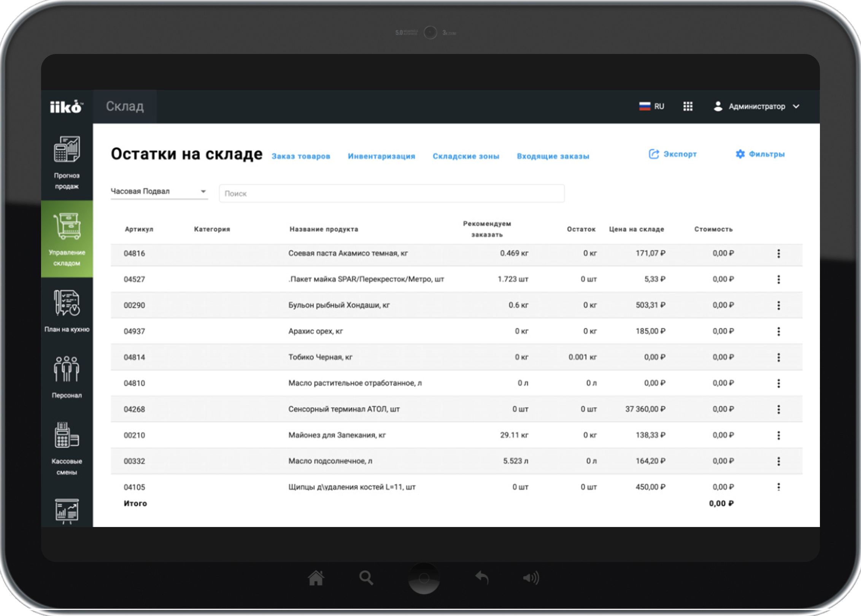The image size is (861, 616).
Task: Click the 171,07 ₽ price cell
Action: 651,254
